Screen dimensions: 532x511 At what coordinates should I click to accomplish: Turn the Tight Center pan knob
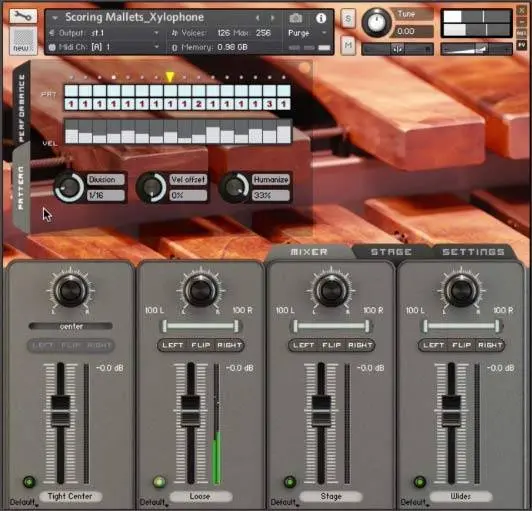click(x=70, y=291)
